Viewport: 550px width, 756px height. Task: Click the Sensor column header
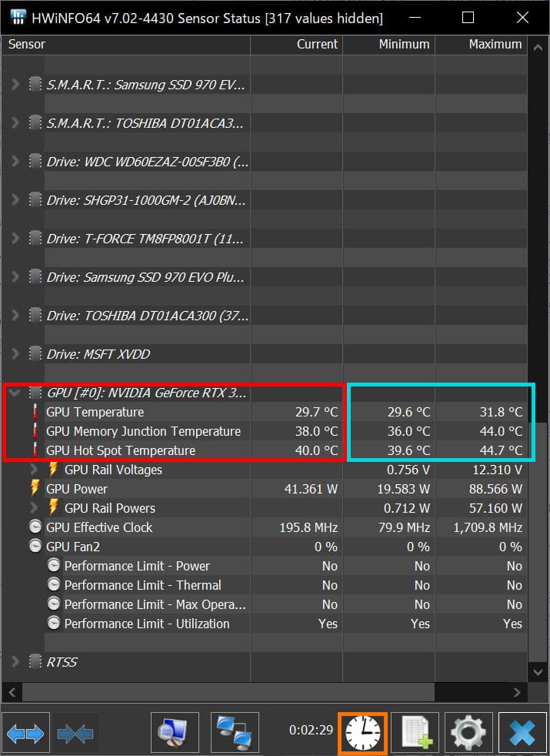[x=125, y=45]
